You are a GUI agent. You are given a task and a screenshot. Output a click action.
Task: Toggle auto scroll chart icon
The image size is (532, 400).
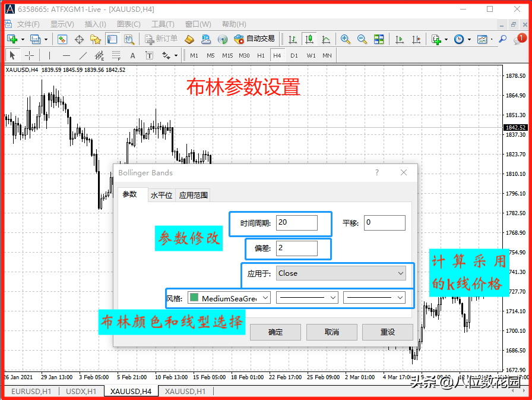[x=400, y=39]
